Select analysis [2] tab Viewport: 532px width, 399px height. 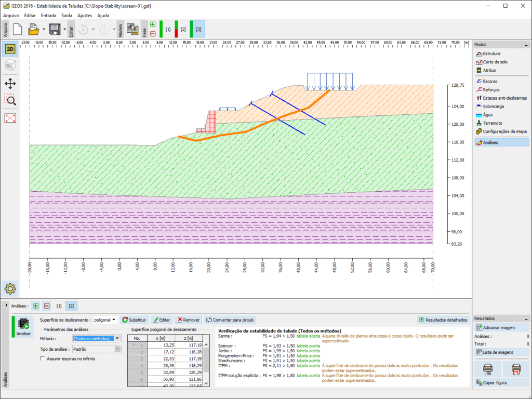[71, 305]
